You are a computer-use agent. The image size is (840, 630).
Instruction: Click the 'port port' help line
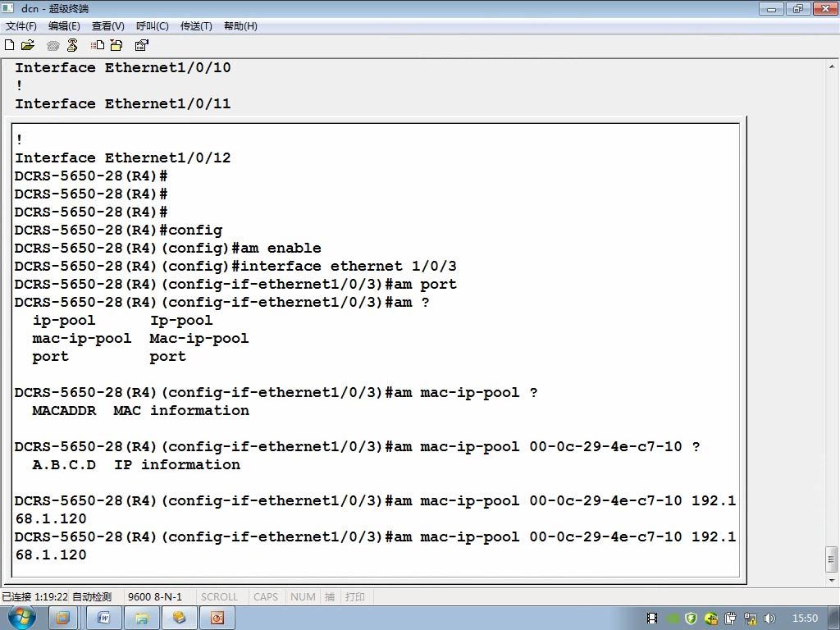point(109,357)
